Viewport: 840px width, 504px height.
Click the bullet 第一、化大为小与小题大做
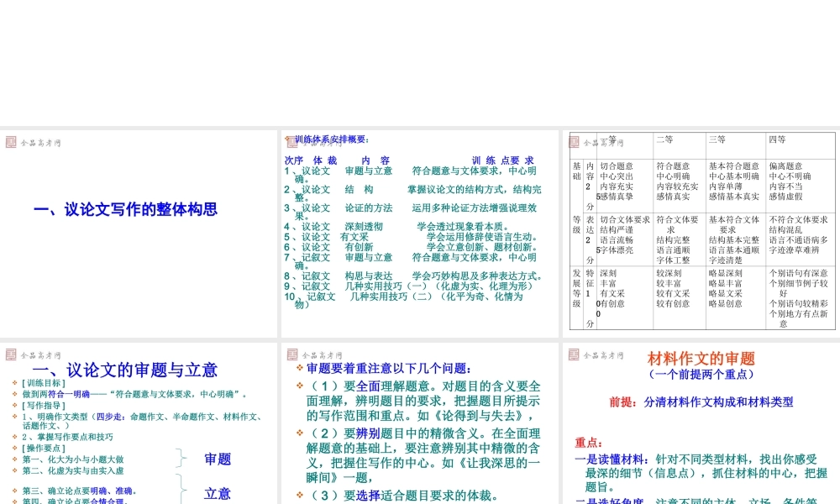pos(73,459)
